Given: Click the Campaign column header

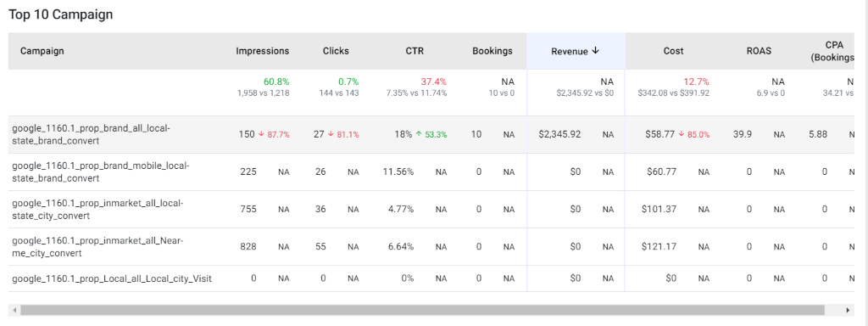Looking at the screenshot, I should click(42, 51).
